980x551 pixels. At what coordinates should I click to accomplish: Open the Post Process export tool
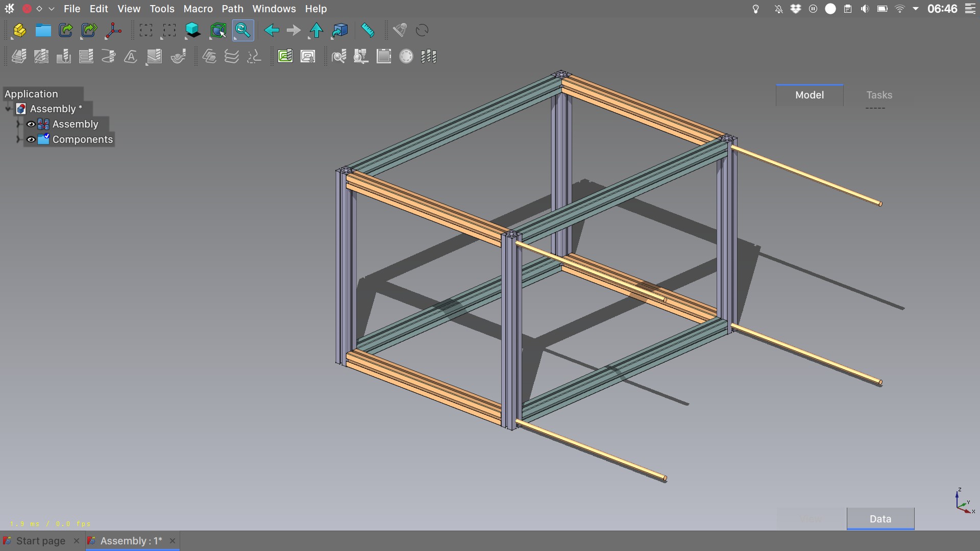click(307, 57)
